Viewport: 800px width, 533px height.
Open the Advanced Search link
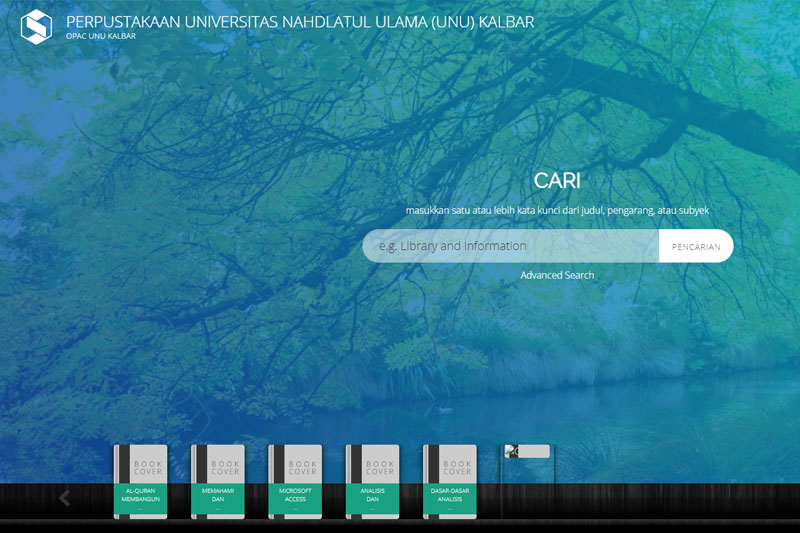pos(557,275)
